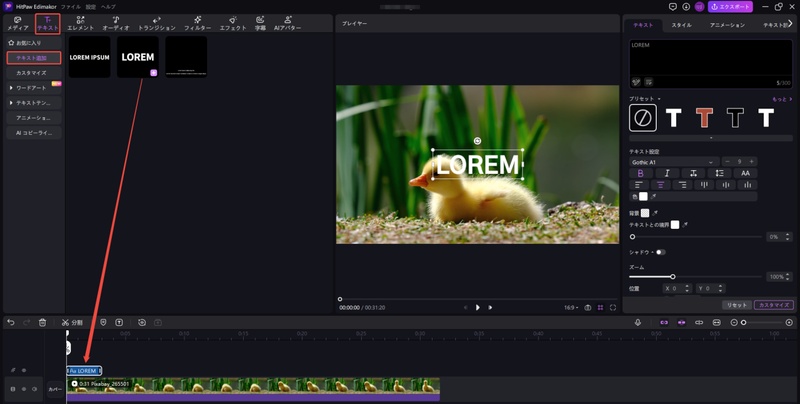Enable the シャドウ shadow switch
Viewport: 800px width, 404px height.
click(x=661, y=252)
